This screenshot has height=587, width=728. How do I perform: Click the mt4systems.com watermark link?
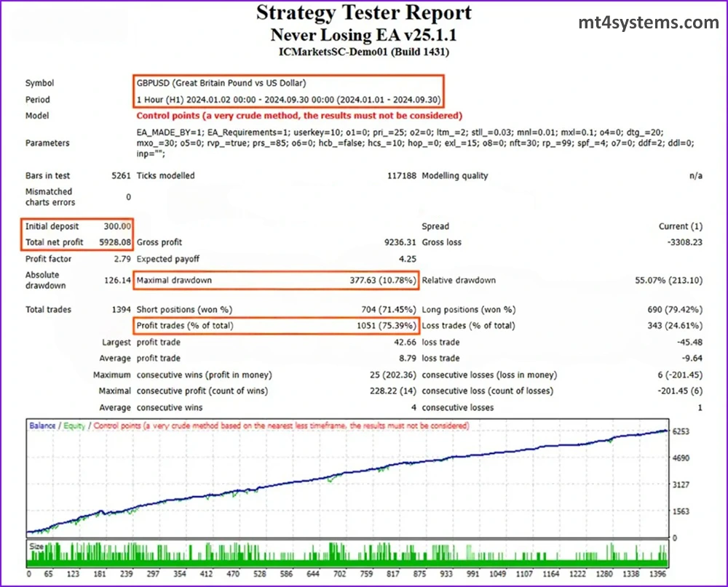pos(649,23)
